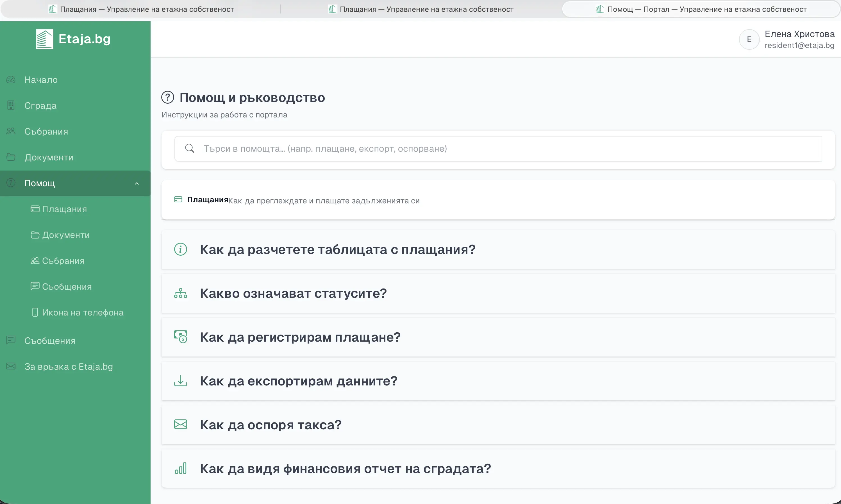Select the Помощ sidebar menu item
This screenshot has width=841, height=504.
pos(75,183)
